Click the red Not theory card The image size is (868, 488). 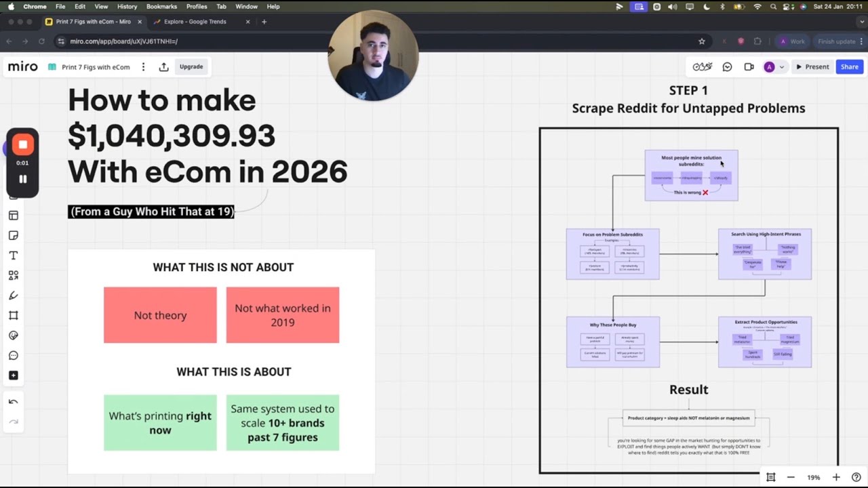[x=160, y=315]
